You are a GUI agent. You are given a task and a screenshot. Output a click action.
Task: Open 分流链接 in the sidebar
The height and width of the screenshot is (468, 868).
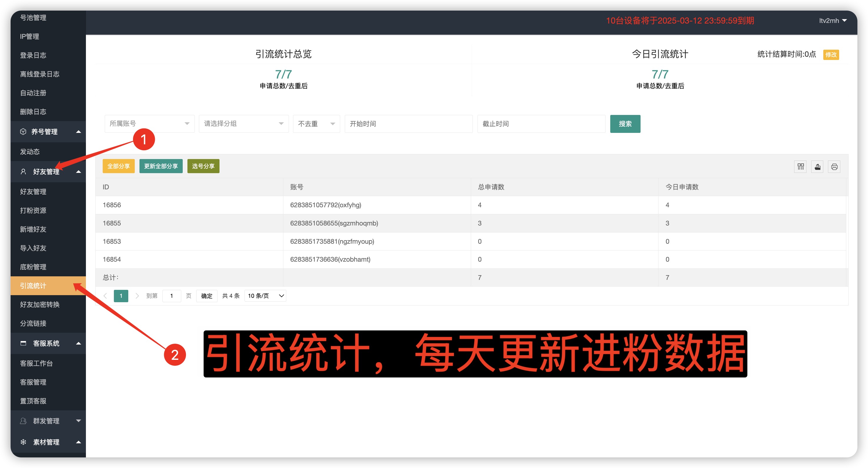(x=33, y=323)
